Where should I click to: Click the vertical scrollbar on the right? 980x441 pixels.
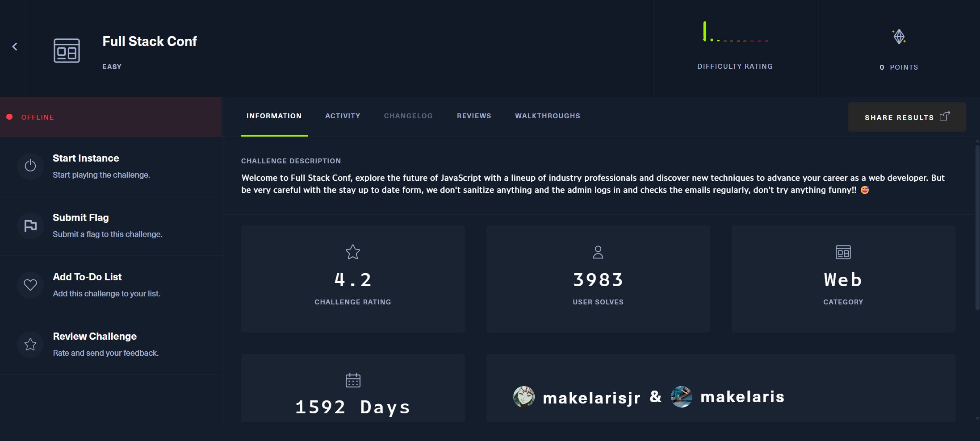coord(977,228)
